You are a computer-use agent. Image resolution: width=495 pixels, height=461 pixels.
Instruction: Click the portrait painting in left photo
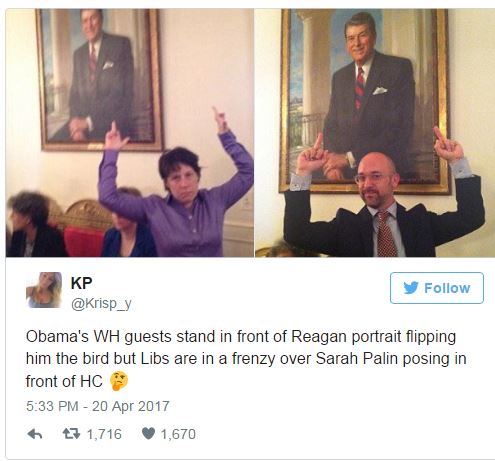pos(99,79)
